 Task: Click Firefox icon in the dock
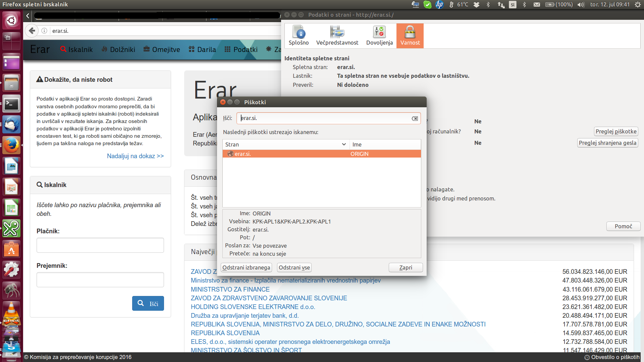[11, 145]
